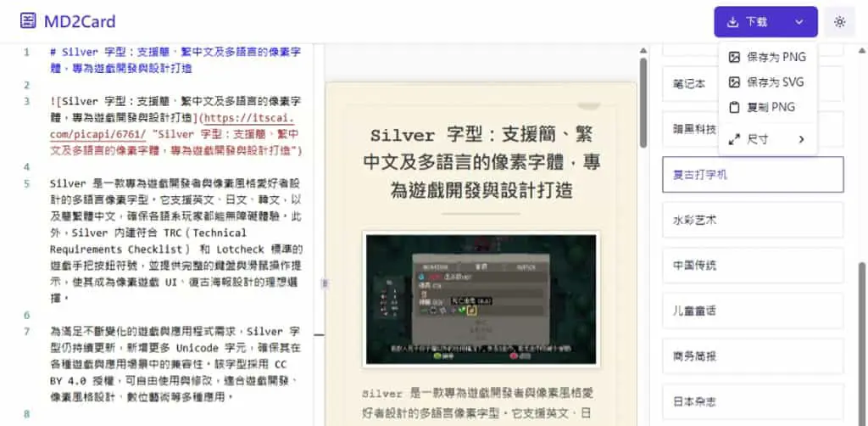
Task: Select the 日本杂志 theme
Action: [753, 401]
